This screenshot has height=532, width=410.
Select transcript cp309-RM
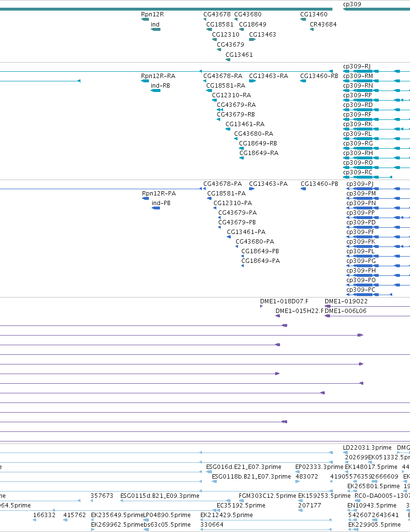pos(376,81)
